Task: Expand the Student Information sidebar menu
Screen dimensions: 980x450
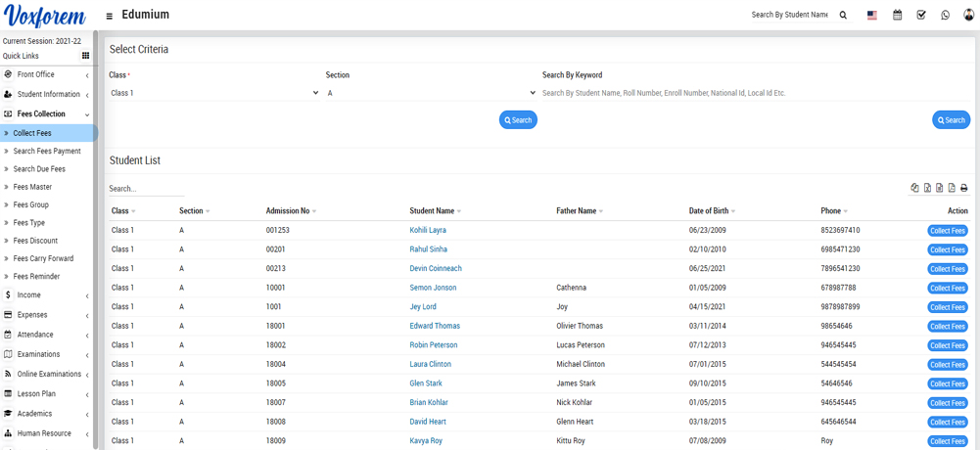Action: [x=48, y=95]
